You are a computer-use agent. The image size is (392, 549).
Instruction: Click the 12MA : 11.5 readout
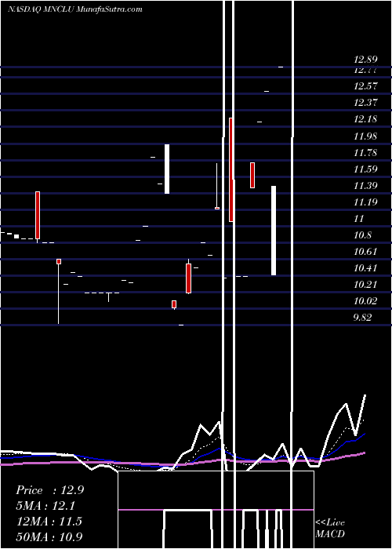[x=49, y=521]
